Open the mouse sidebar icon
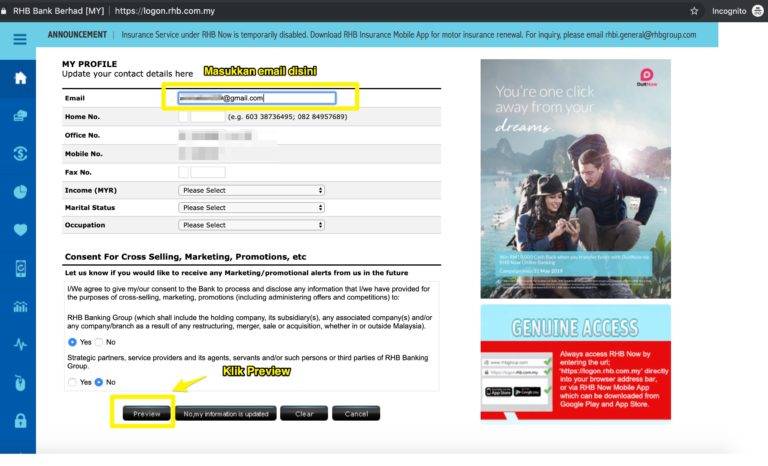The width and height of the screenshot is (768, 466). tap(20, 383)
